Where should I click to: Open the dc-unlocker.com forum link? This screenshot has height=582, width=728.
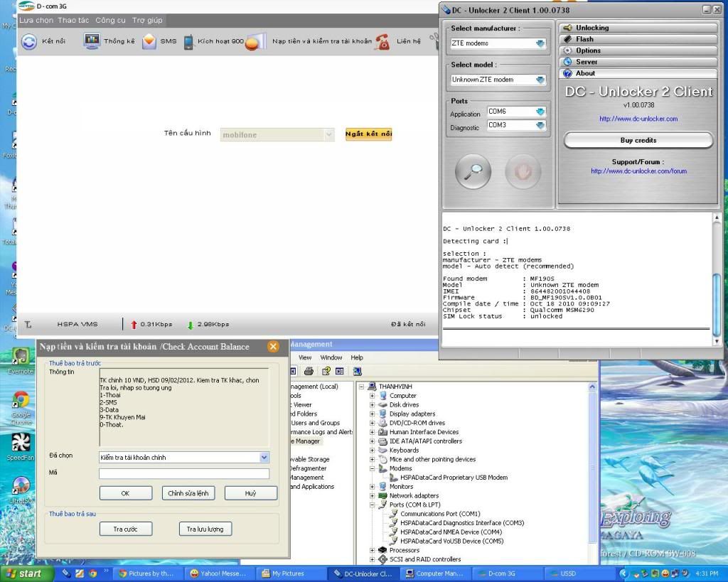[x=638, y=171]
